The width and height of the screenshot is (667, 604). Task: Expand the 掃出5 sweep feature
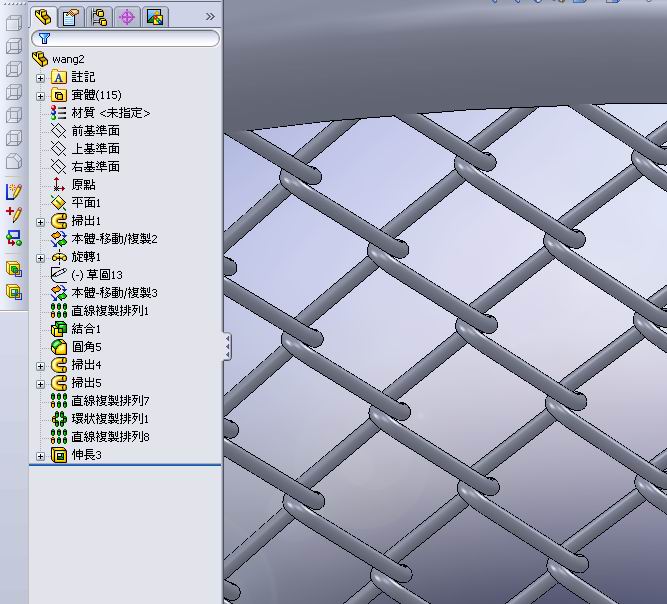[40, 384]
